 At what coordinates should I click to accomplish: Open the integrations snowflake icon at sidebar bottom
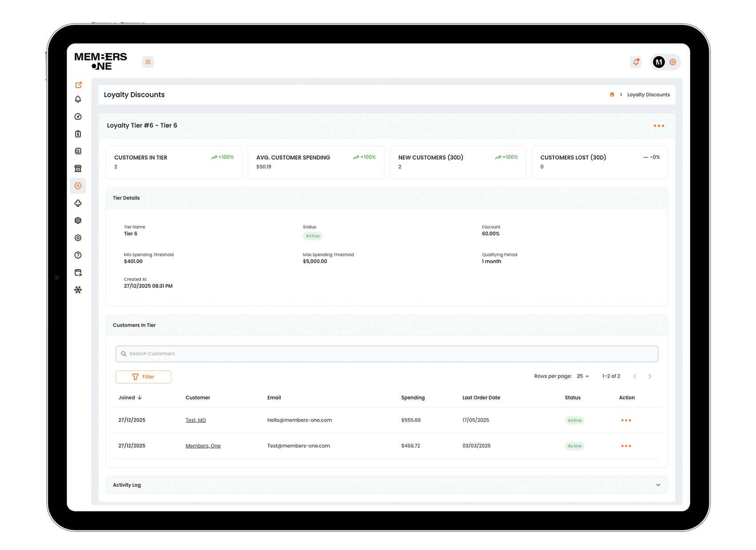tap(78, 290)
